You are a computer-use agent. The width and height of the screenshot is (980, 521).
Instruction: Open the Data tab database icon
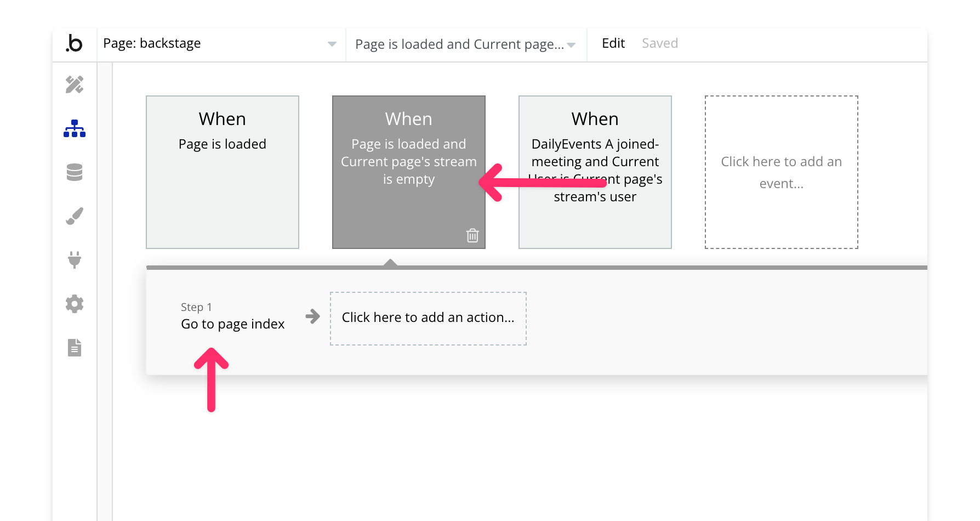(x=75, y=172)
